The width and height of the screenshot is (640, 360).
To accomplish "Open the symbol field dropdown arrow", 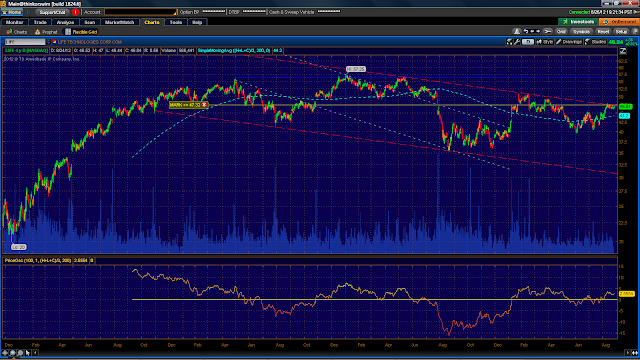I will pos(48,42).
